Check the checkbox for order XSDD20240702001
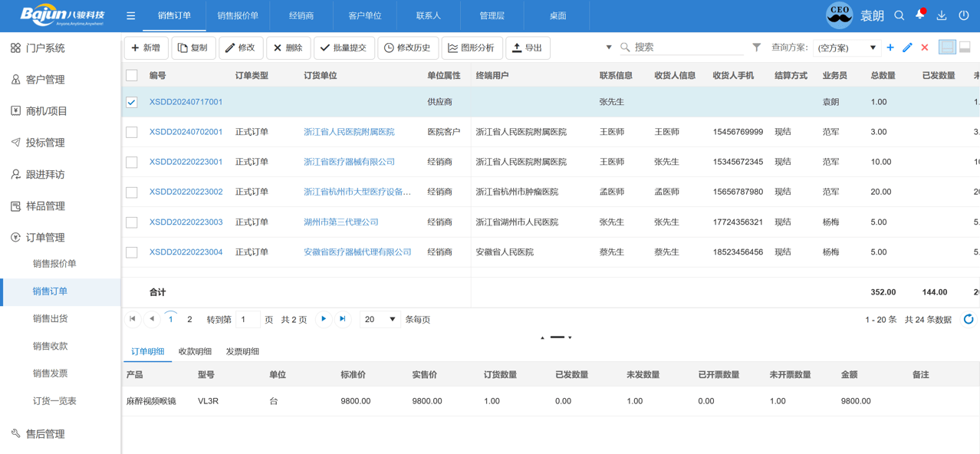This screenshot has width=980, height=454. (130, 132)
